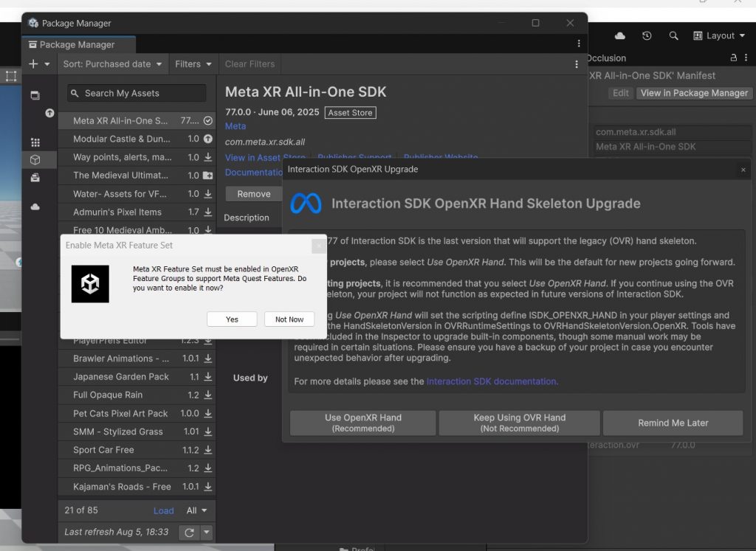
Task: Select the My Assets cube sidebar icon
Action: (x=35, y=160)
